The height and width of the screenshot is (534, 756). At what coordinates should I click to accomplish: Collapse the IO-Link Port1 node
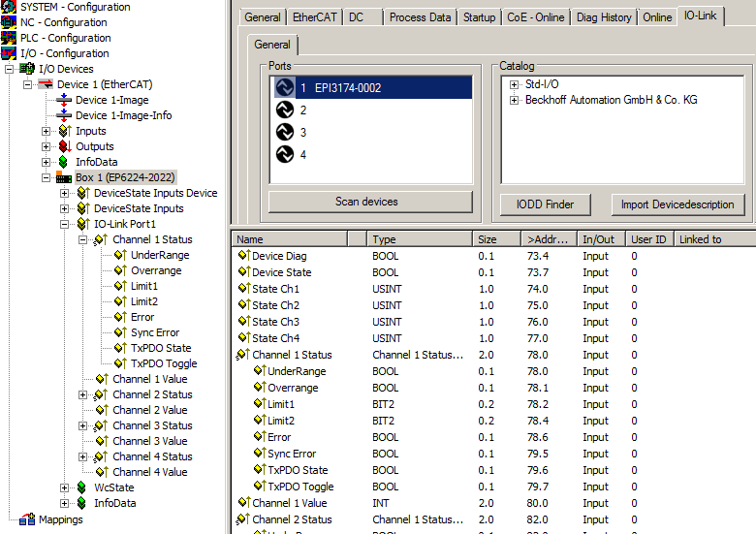tap(64, 224)
